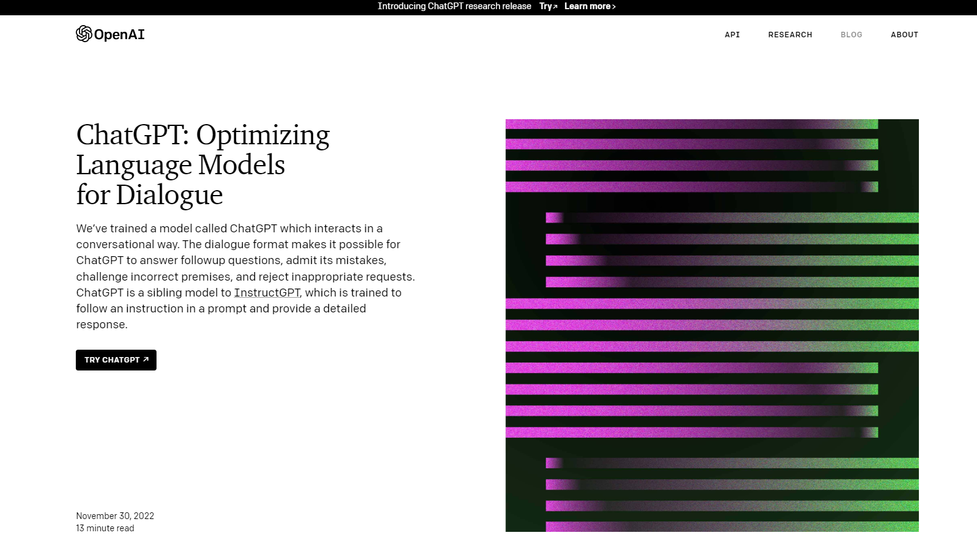Click Learn more in top banner
Viewport: 977px width, 560px height.
point(589,6)
